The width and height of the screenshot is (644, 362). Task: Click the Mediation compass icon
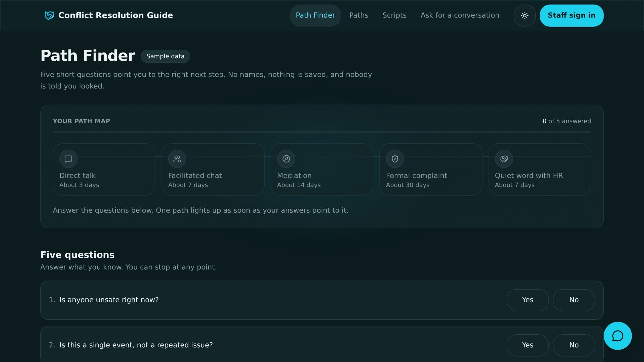tap(286, 159)
